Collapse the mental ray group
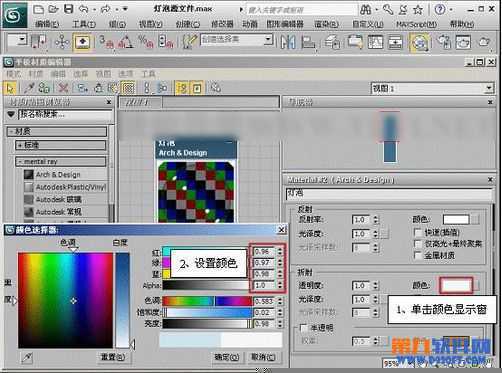The width and height of the screenshot is (502, 373). pyautogui.click(x=61, y=162)
